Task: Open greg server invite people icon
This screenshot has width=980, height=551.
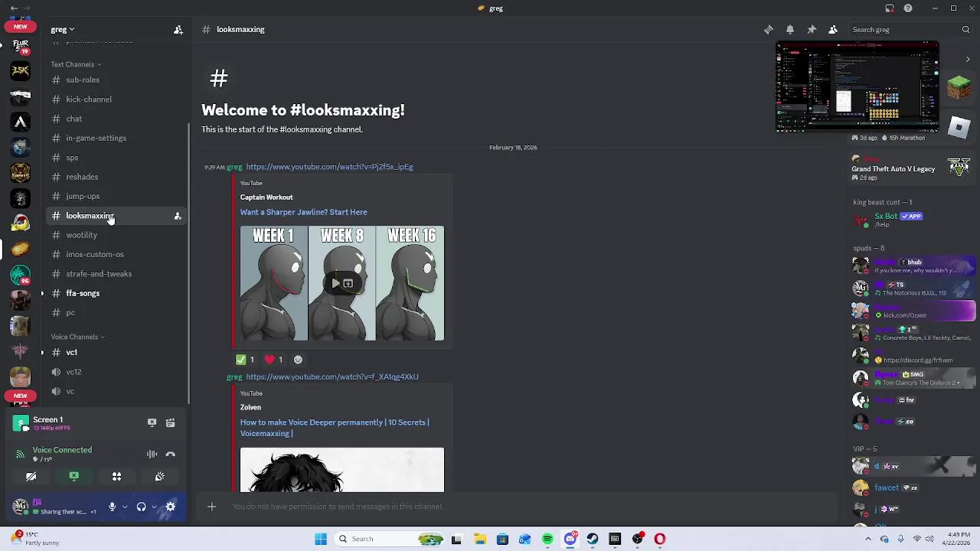Action: [178, 30]
